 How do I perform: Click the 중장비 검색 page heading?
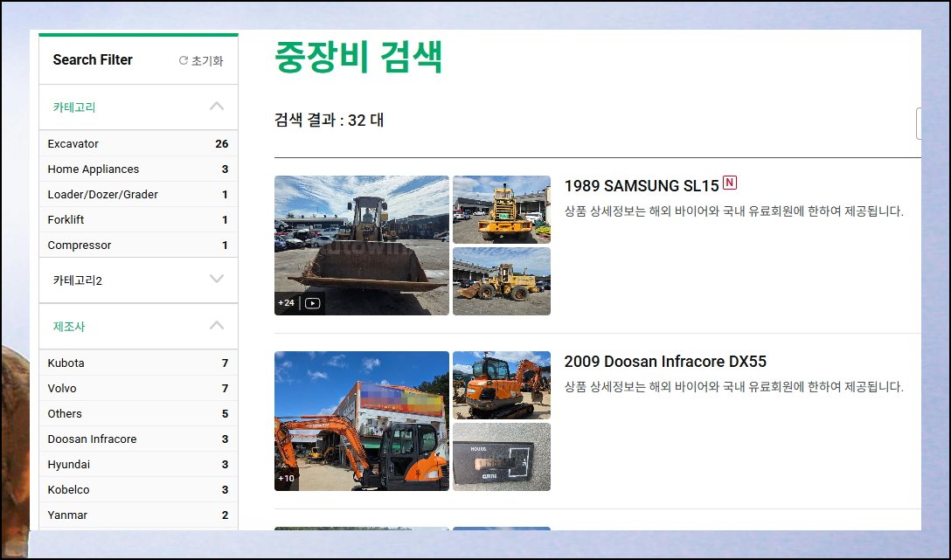coord(358,57)
